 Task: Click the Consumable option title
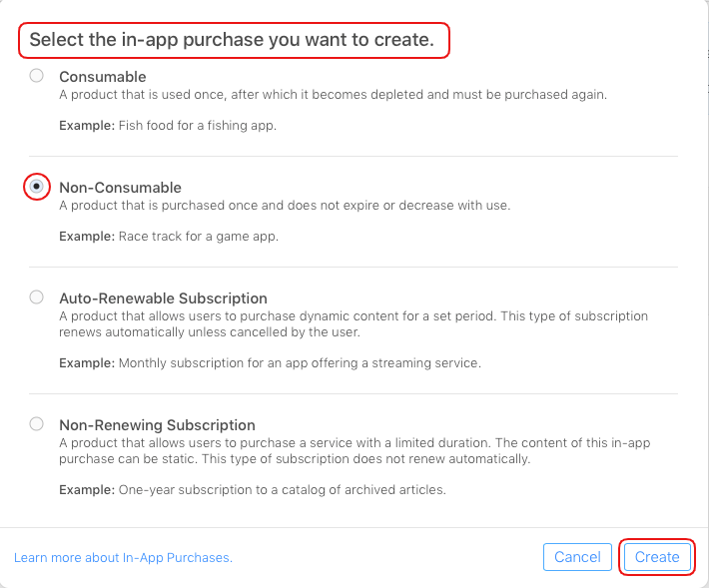tap(103, 77)
